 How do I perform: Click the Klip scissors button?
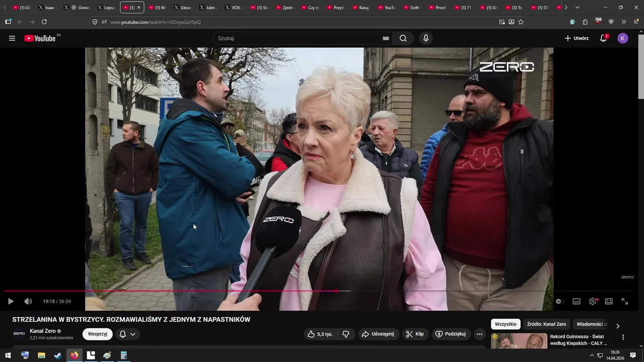tap(415, 334)
